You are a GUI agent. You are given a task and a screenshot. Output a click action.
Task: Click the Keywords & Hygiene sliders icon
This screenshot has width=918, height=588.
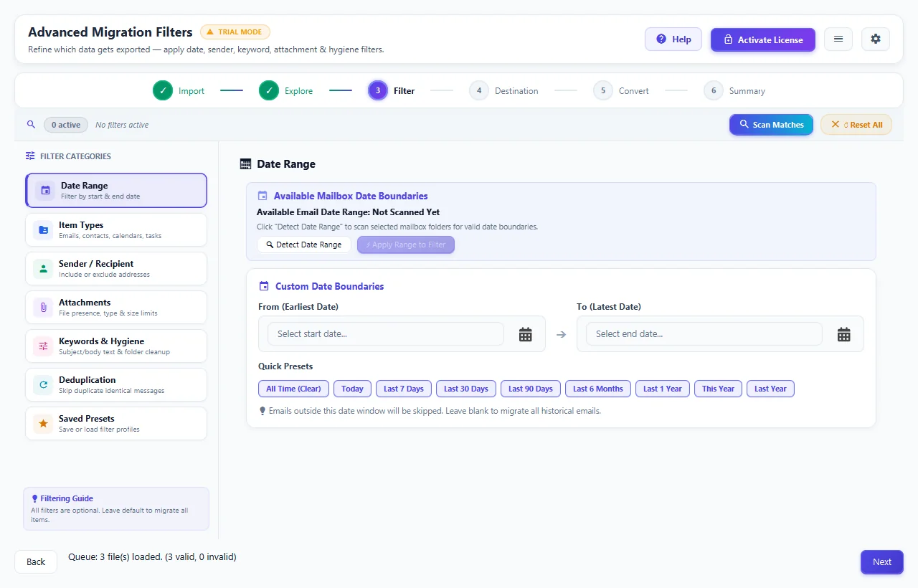(x=44, y=346)
